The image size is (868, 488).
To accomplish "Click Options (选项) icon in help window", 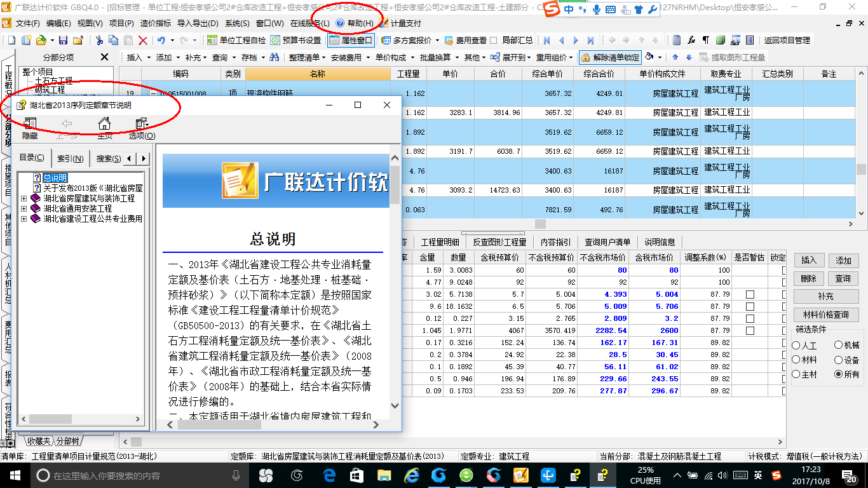I will click(x=142, y=128).
